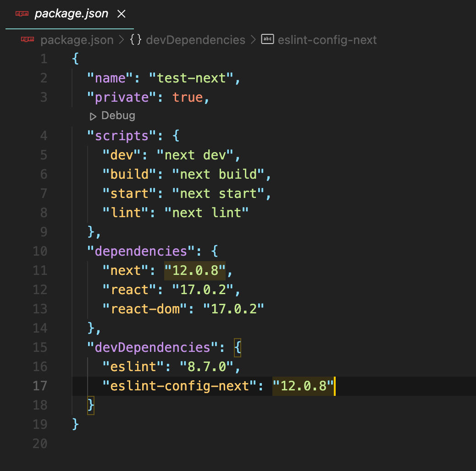Click the "next lint" value
Viewport: 476px width, 471px height.
206,213
